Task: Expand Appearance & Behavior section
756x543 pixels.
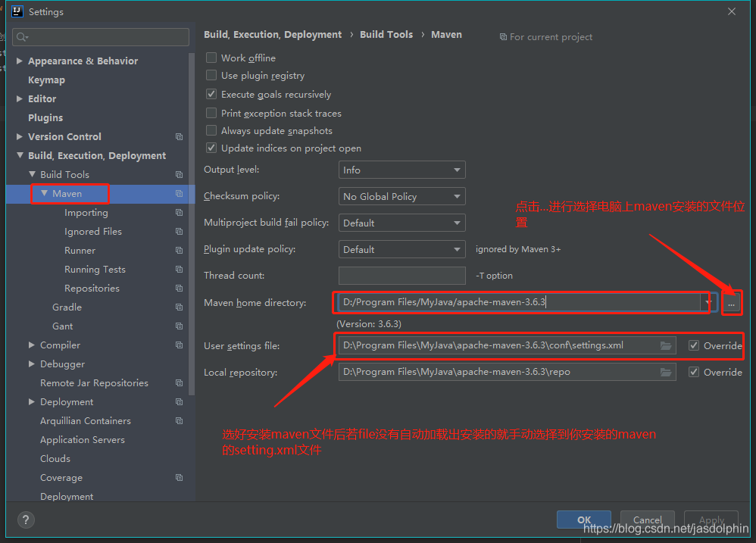Action: point(20,61)
